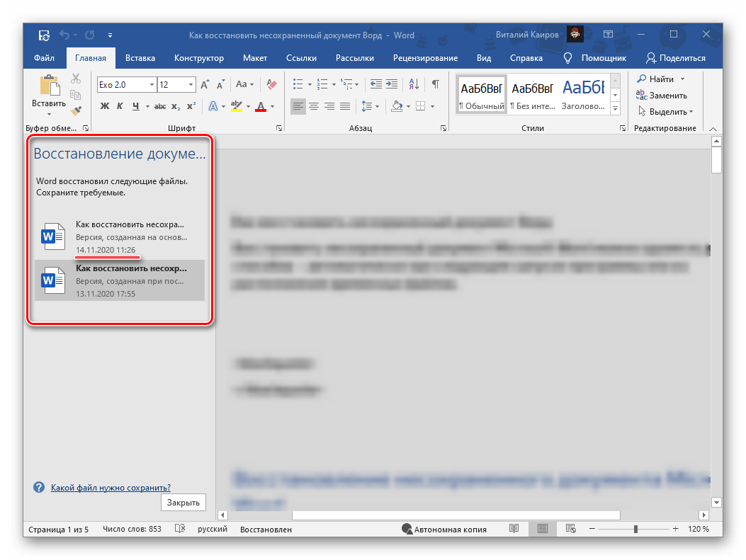Click the Save icon in title bar

tap(44, 35)
